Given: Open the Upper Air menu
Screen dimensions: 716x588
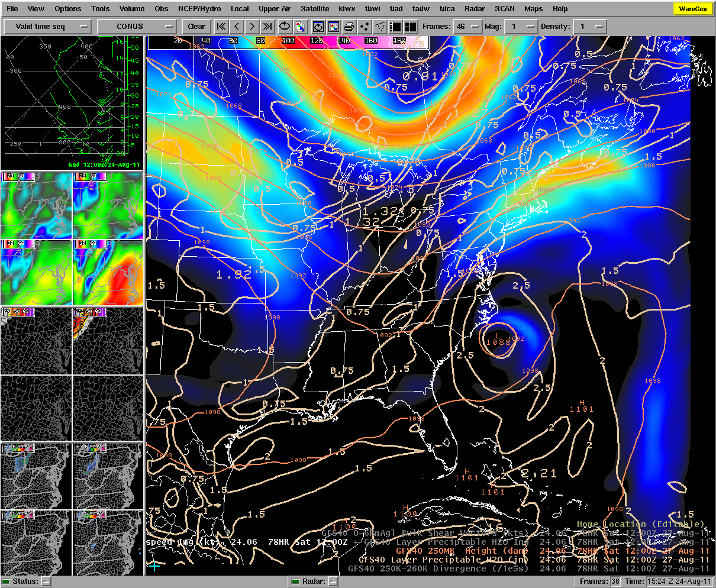Looking at the screenshot, I should point(275,9).
